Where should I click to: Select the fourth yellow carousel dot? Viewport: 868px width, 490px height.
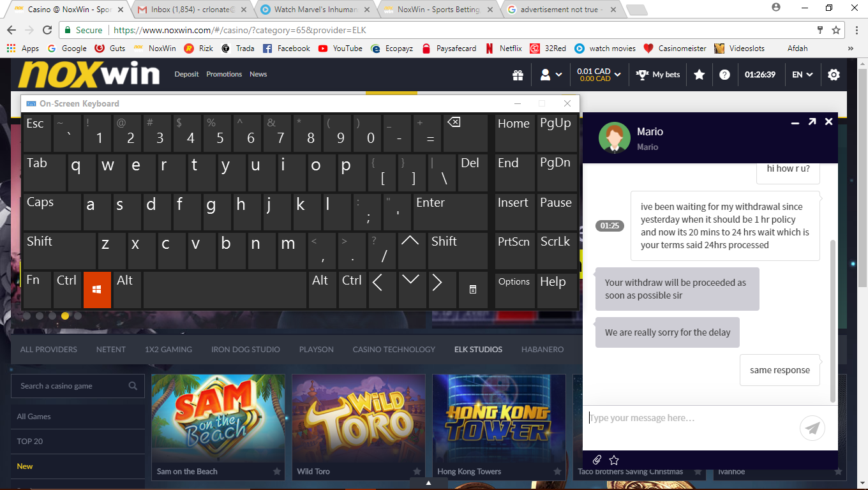(x=65, y=316)
